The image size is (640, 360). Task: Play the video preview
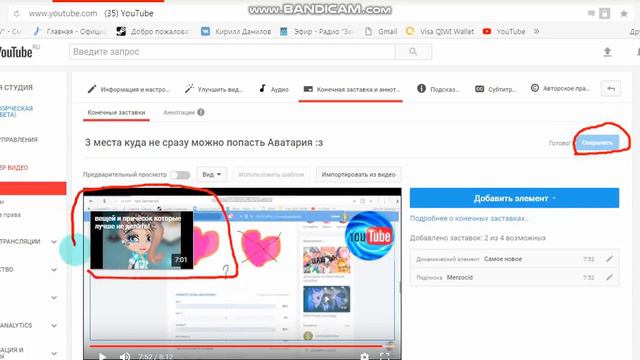tap(102, 356)
